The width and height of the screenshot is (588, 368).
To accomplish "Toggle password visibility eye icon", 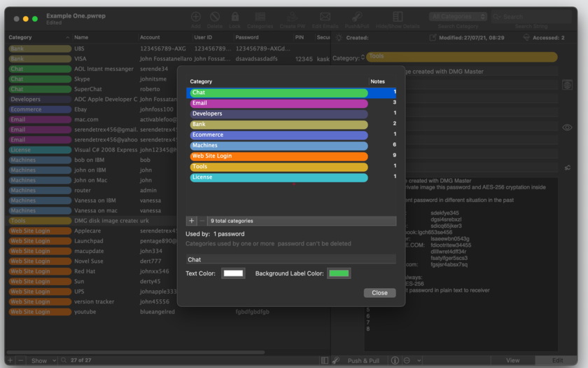I will 567,128.
